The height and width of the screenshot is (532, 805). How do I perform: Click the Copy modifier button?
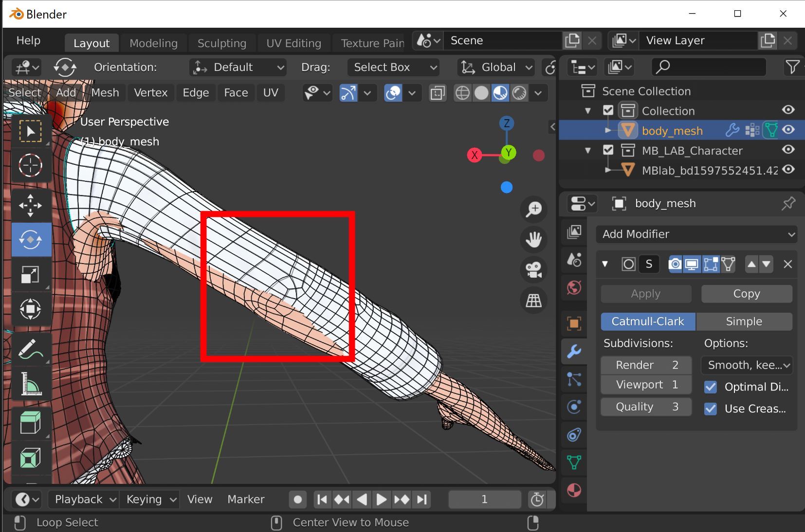pos(746,294)
